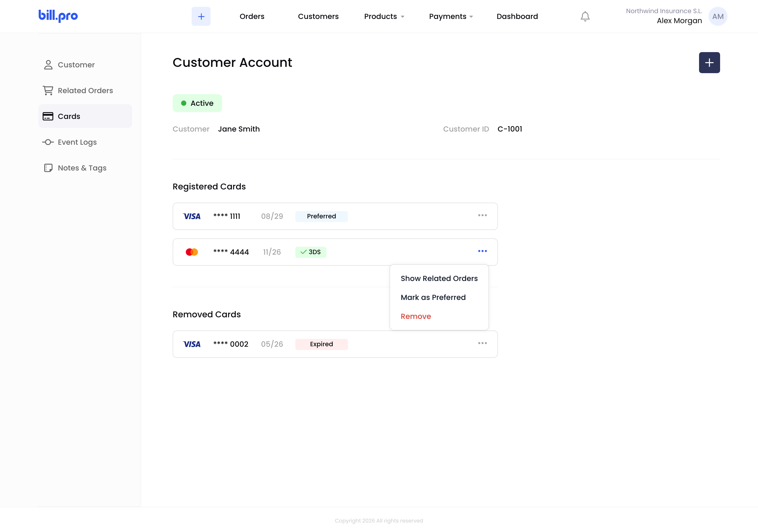Open the Customers navigation item
The width and height of the screenshot is (758, 532).
click(318, 16)
